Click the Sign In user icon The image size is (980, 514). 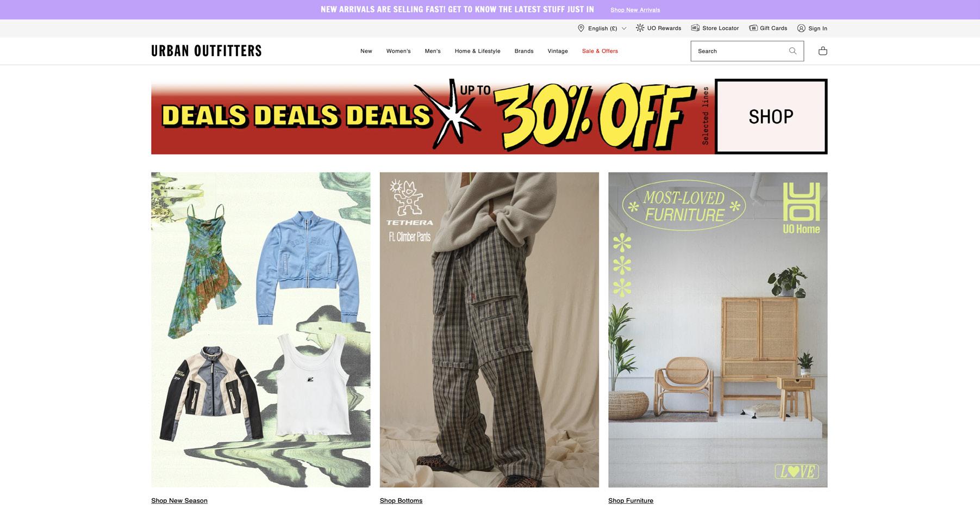801,28
